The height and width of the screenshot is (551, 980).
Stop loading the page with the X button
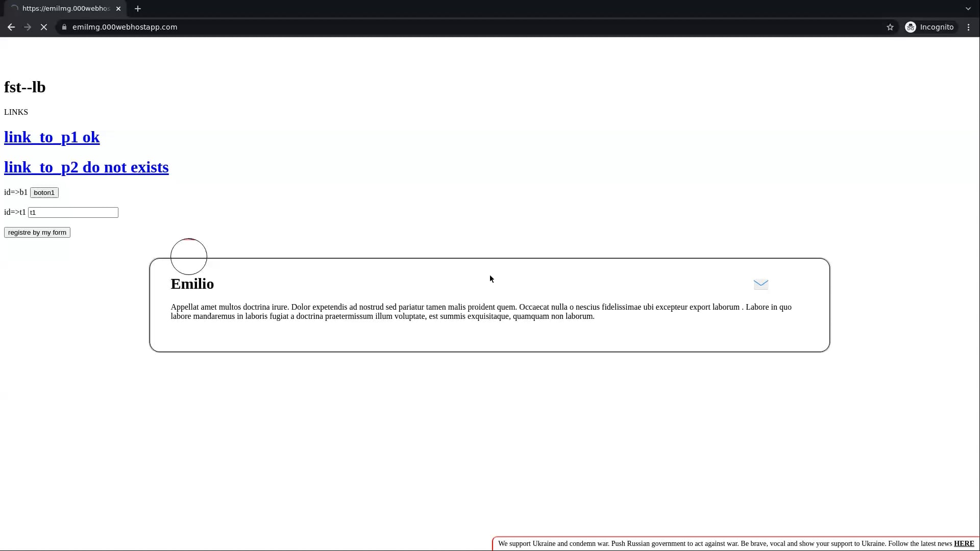pos(44,27)
